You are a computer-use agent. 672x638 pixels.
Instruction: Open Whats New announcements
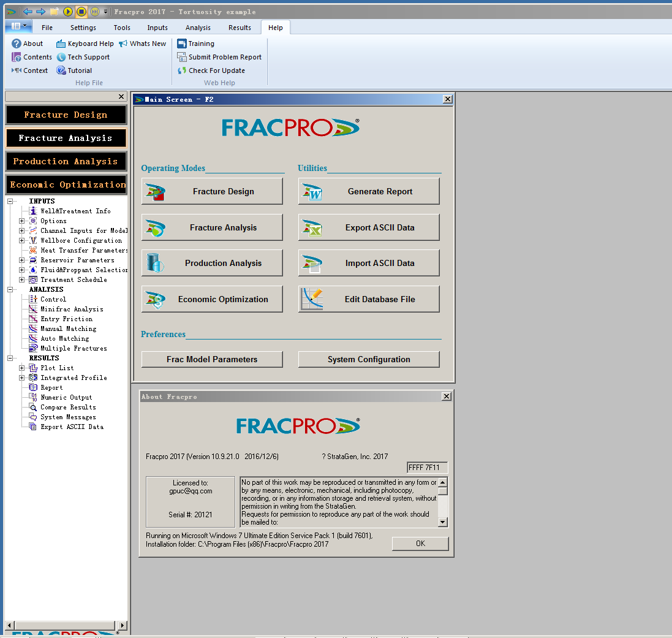pyautogui.click(x=142, y=44)
